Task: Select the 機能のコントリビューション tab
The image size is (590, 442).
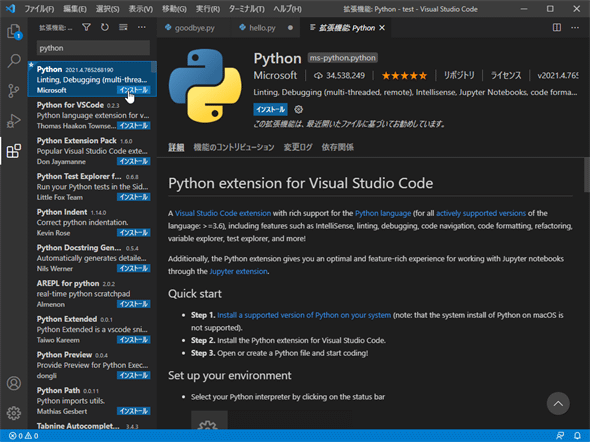Action: point(234,147)
